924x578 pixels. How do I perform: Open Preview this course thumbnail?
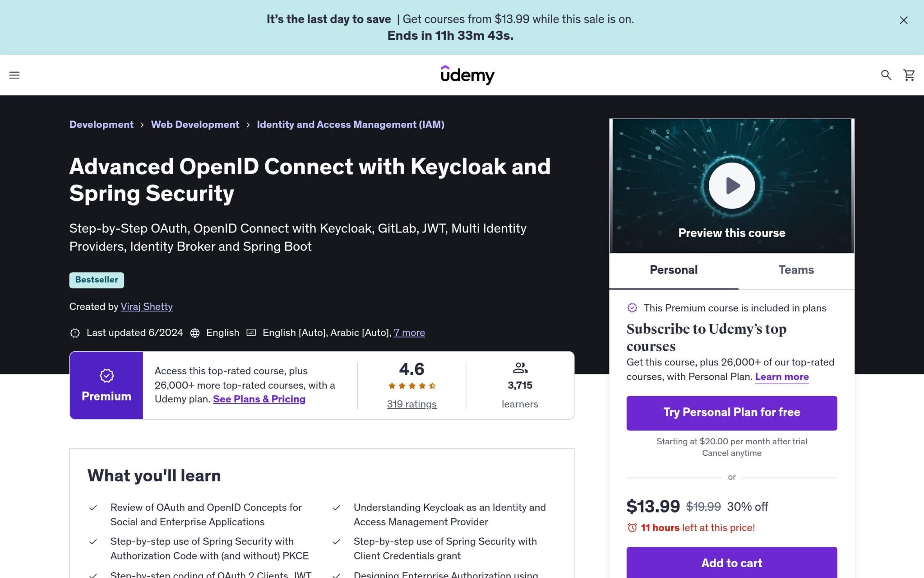[732, 186]
